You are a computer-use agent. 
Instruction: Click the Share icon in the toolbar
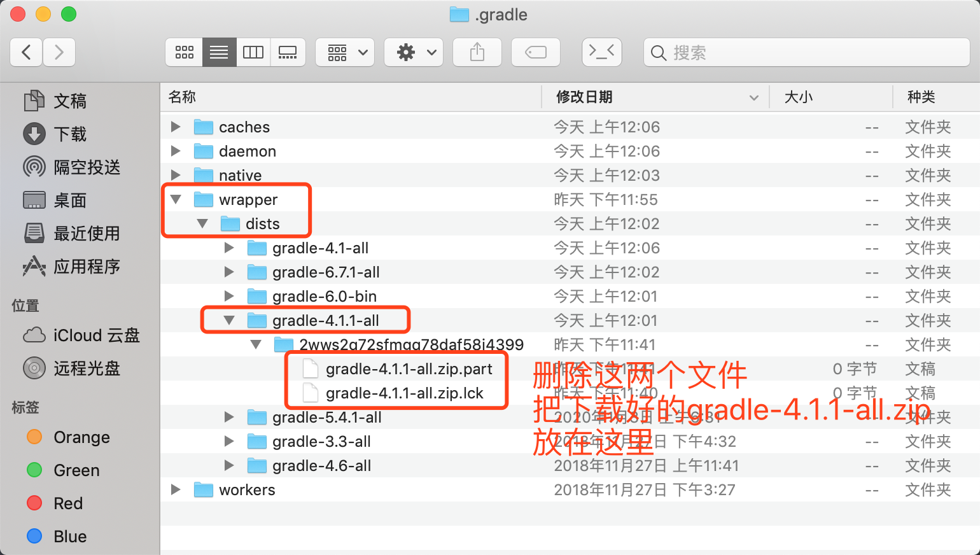click(x=477, y=52)
